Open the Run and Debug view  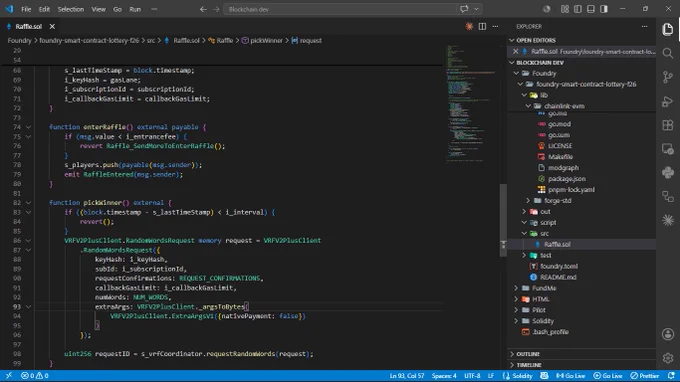[668, 101]
